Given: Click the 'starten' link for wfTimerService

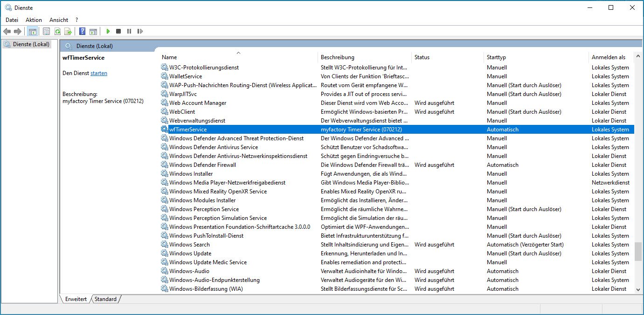Looking at the screenshot, I should click(x=99, y=73).
